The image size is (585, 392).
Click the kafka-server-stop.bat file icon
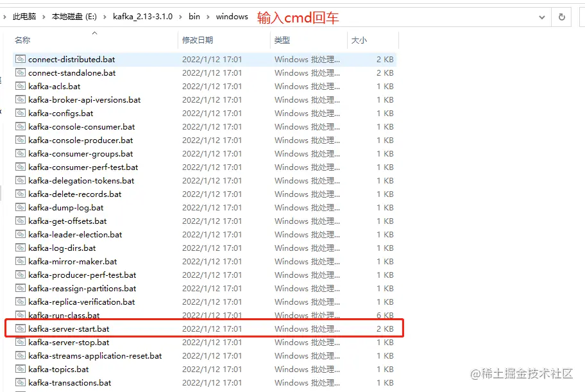pos(21,341)
